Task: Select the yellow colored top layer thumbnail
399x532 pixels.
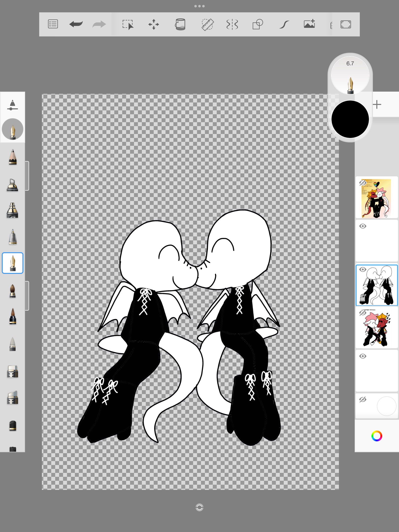Action: [377, 198]
